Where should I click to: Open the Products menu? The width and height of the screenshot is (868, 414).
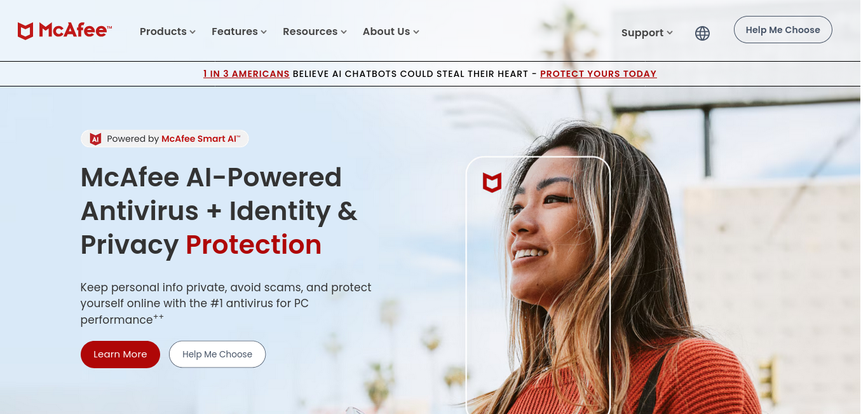pyautogui.click(x=168, y=31)
